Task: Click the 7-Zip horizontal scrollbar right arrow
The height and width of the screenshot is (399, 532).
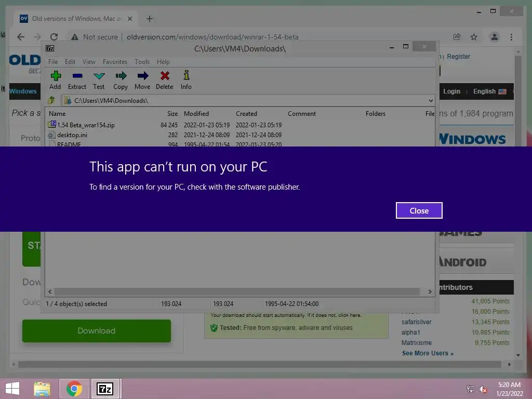Action: pos(430,292)
